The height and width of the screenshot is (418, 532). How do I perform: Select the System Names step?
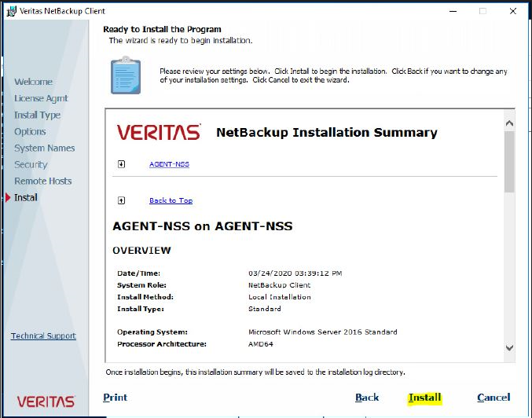[45, 148]
